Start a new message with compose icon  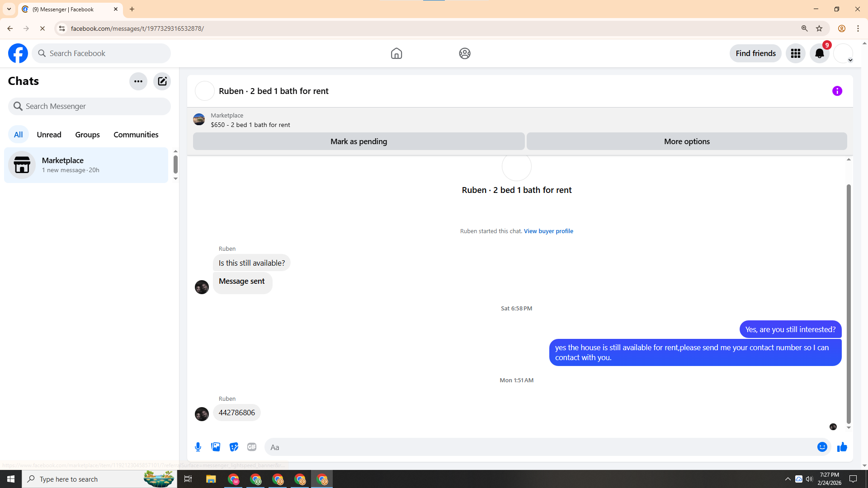coord(162,81)
